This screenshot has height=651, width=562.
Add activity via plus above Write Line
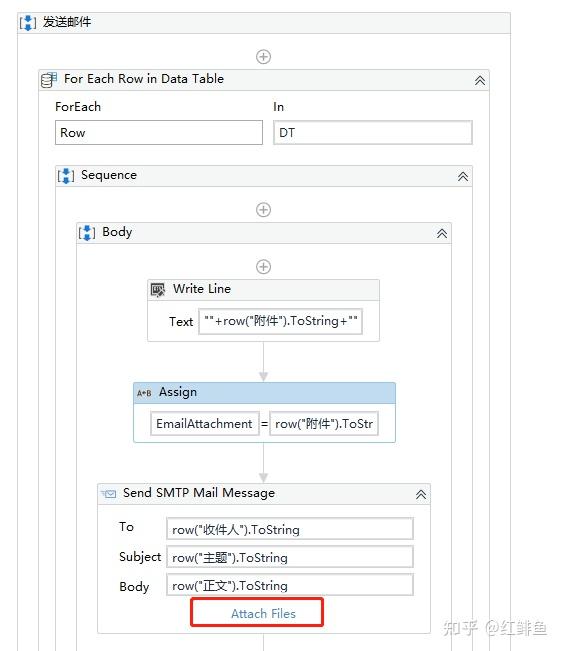click(264, 267)
